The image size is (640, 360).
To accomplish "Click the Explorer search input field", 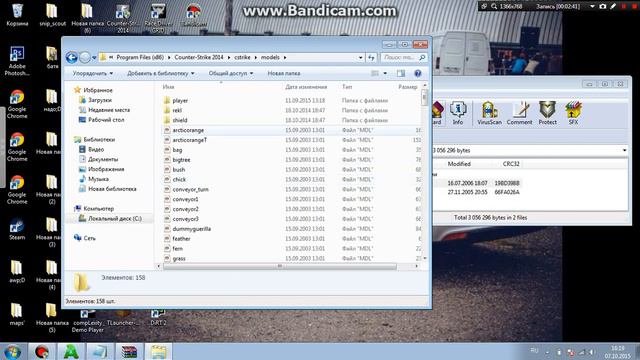I will pyautogui.click(x=404, y=58).
